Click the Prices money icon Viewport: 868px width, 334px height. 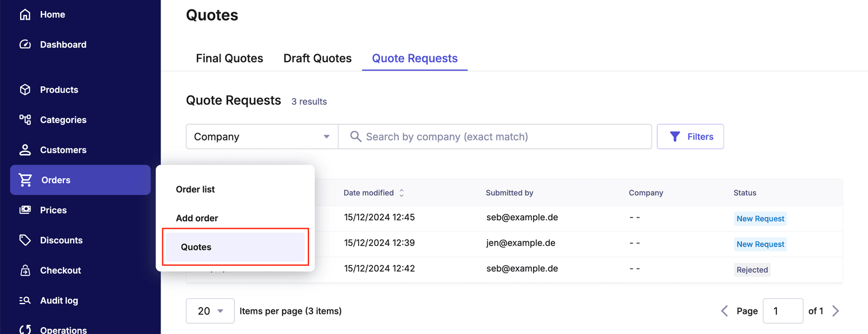coord(25,210)
